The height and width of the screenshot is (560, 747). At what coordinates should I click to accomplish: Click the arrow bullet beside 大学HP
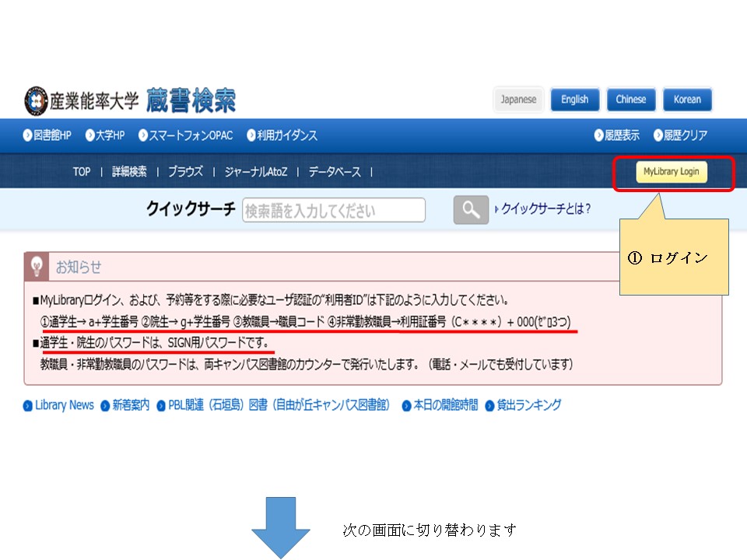[x=89, y=135]
